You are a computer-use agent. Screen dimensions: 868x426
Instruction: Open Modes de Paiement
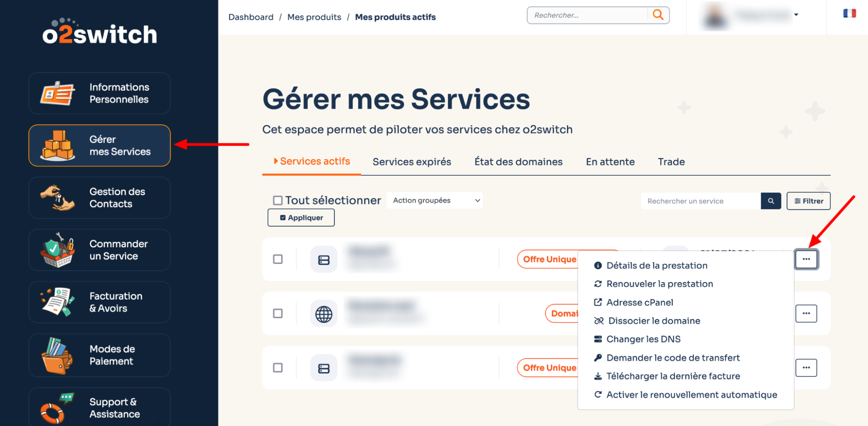click(x=99, y=355)
